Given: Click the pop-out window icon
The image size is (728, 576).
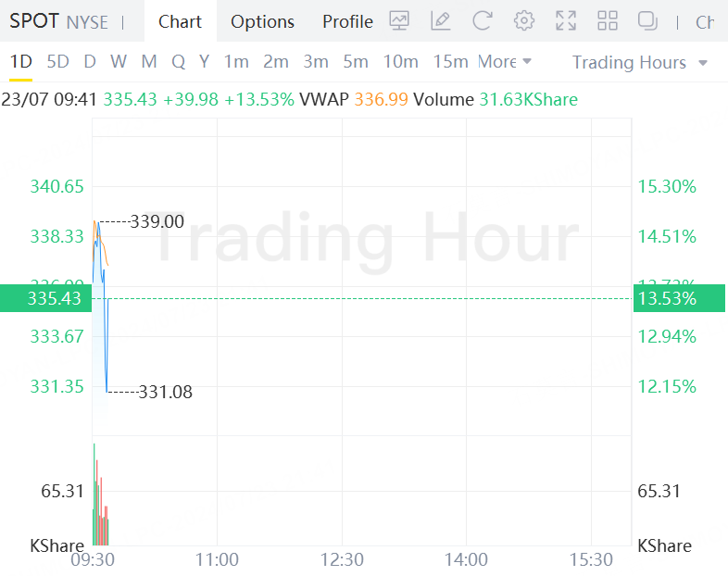Looking at the screenshot, I should 648,21.
